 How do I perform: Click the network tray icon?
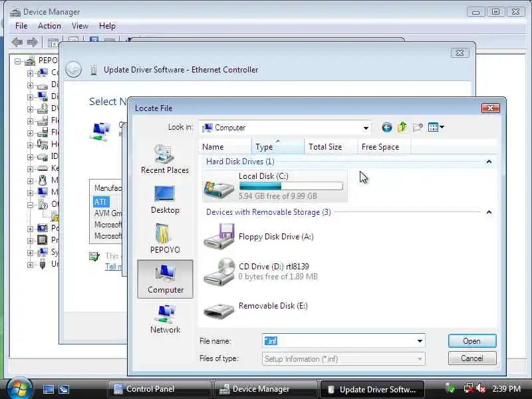click(469, 388)
